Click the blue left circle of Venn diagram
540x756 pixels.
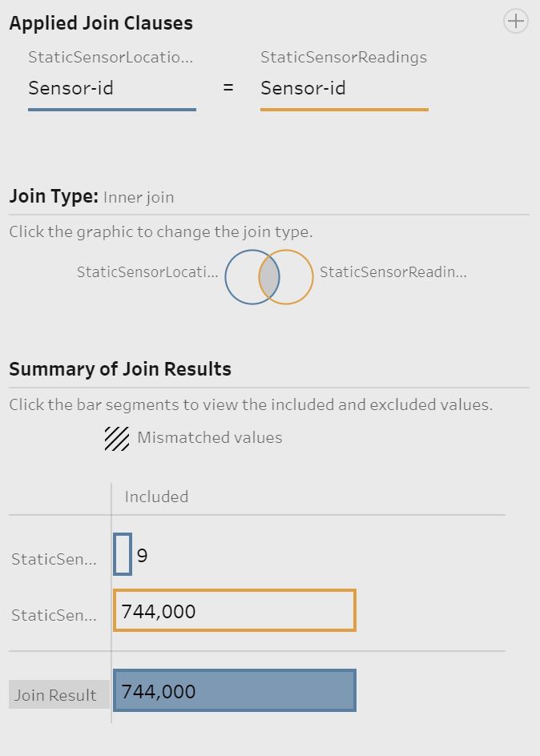click(x=240, y=277)
